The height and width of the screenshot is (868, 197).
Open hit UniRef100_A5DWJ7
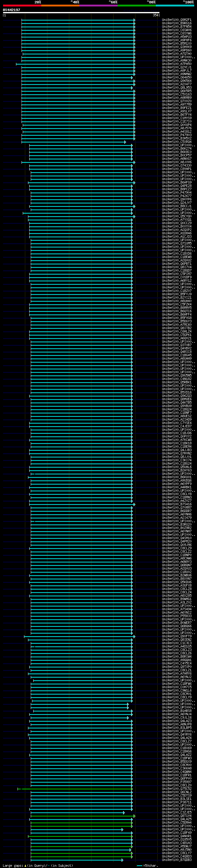pos(177,846)
